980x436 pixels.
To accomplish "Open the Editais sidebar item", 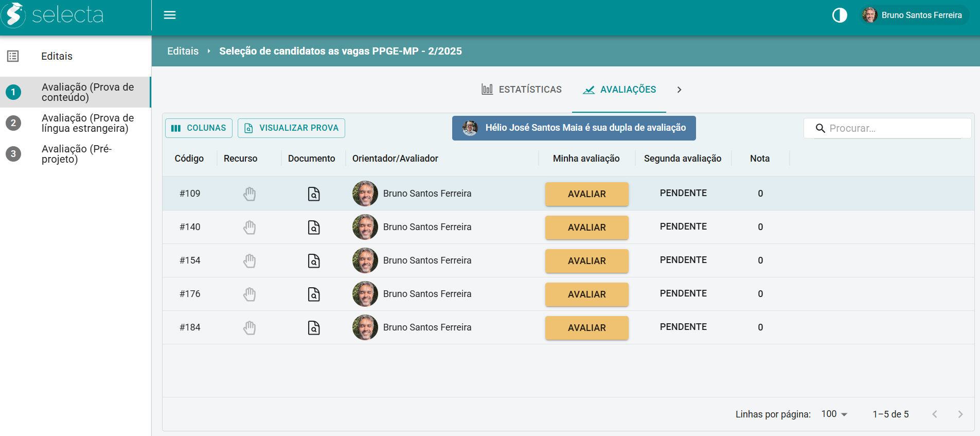I will click(76, 56).
